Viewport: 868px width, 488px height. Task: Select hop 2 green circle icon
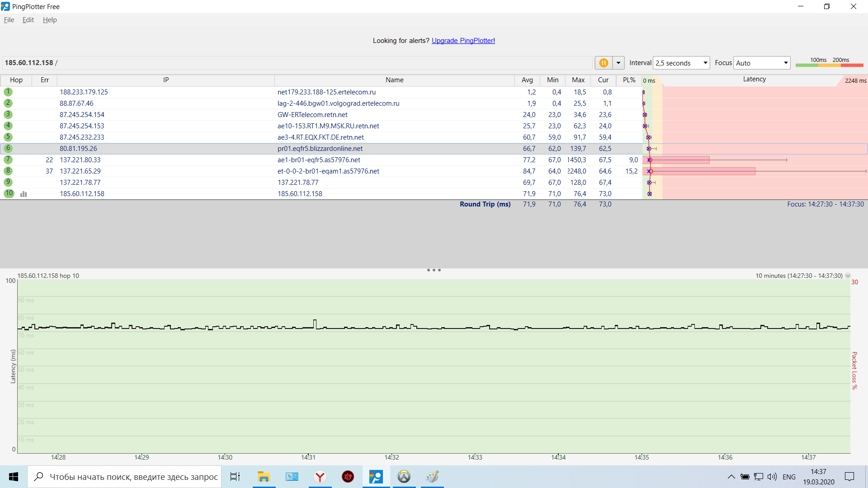(8, 103)
